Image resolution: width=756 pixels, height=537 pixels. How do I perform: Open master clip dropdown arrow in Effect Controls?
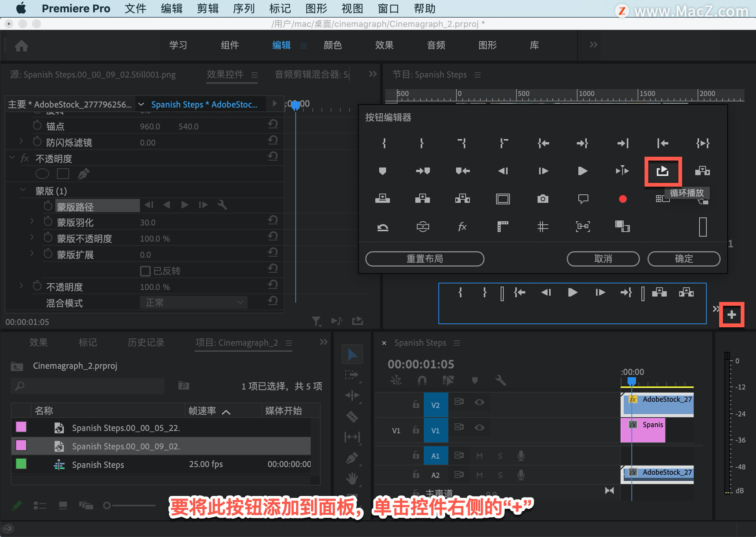click(x=141, y=105)
